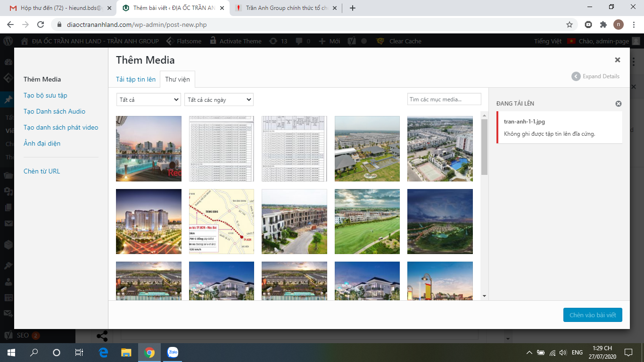Switch to the Trần Anh Group browser tab
Viewport: 644px width, 362px height.
(287, 8)
